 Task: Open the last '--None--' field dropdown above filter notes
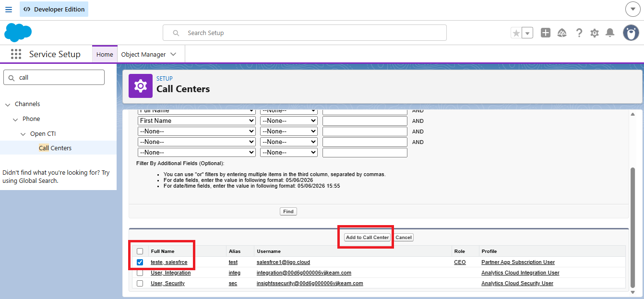pyautogui.click(x=197, y=152)
